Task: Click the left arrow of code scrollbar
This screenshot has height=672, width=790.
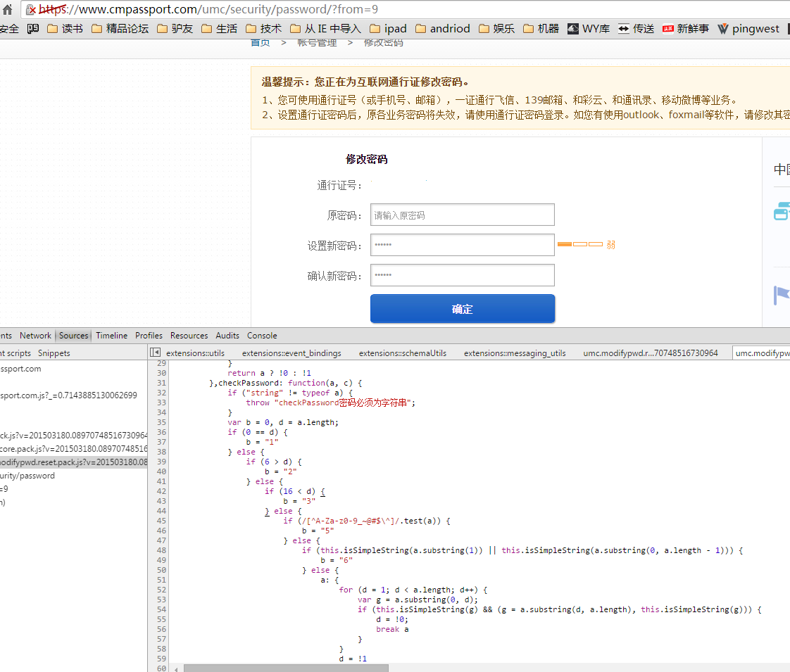Action: click(176, 668)
